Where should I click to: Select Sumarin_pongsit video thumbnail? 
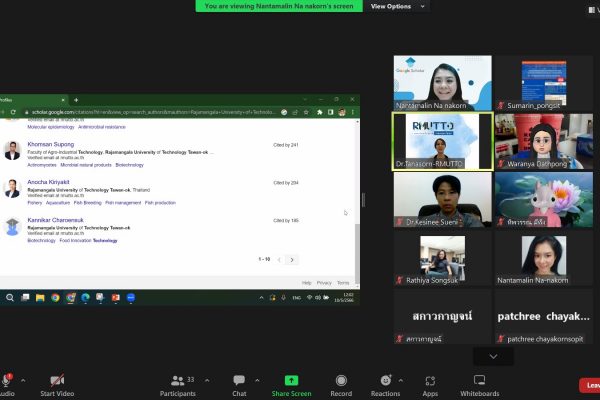(x=544, y=83)
